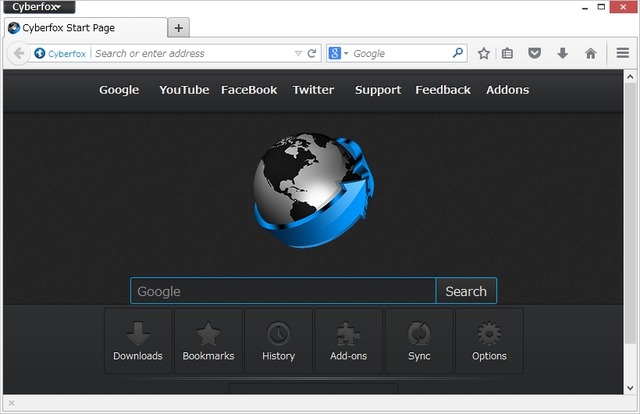Viewport: 640px width, 414px height.
Task: Open the Sync tile
Action: [419, 341]
